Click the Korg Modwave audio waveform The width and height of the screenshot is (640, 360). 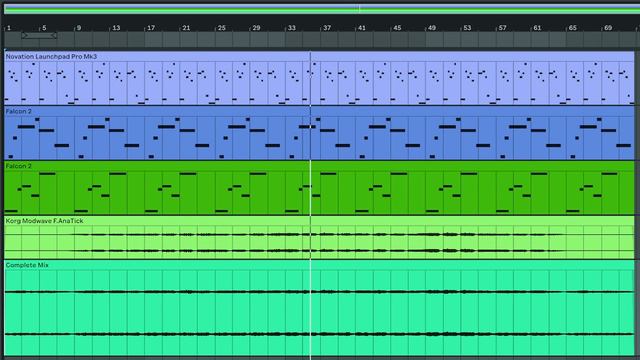[x=319, y=242]
